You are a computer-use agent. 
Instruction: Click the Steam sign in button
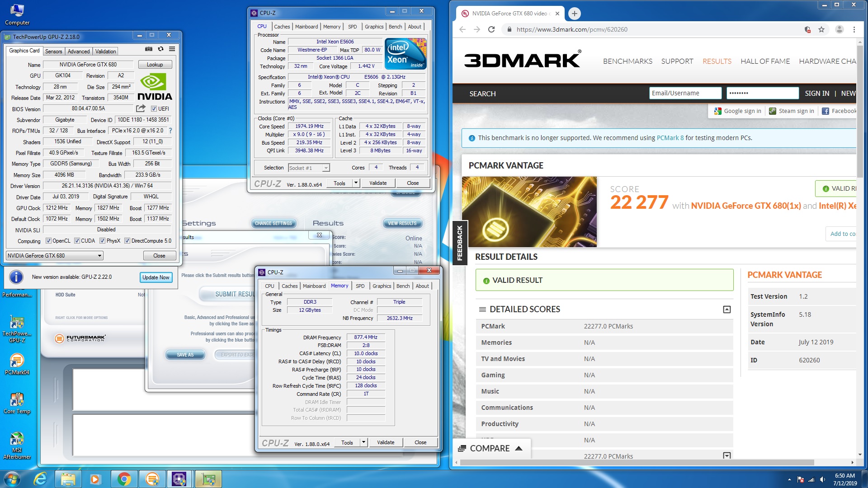pyautogui.click(x=792, y=111)
